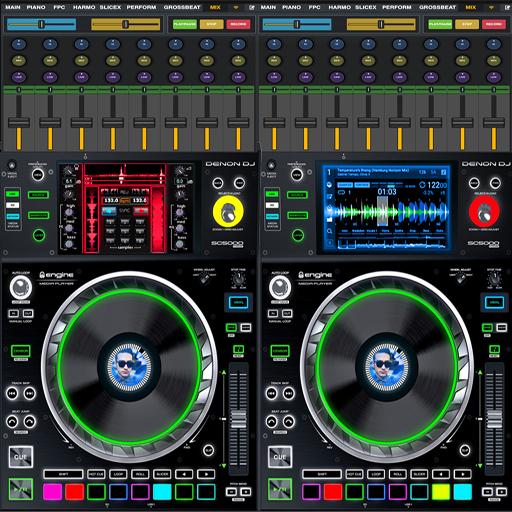Open the dropdown arrow beside right MIX tab
The width and height of the screenshot is (512, 512).
click(x=491, y=7)
